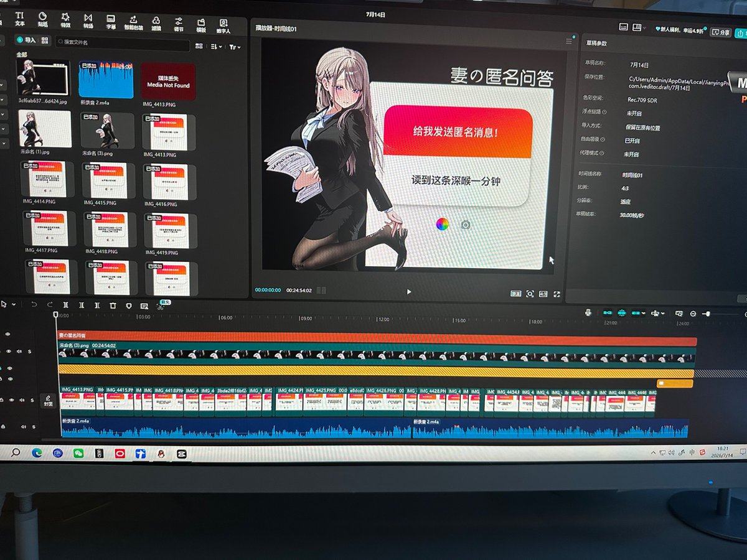Open the filter dropdown in media bin

click(x=235, y=47)
